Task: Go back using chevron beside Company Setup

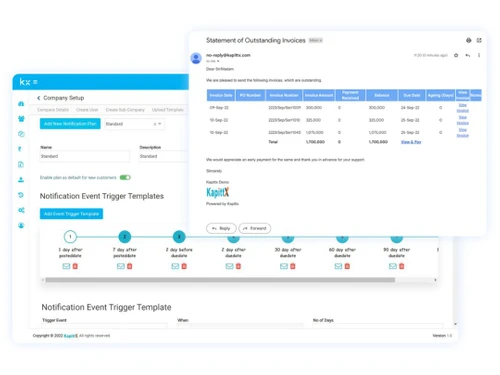Action: coord(39,98)
